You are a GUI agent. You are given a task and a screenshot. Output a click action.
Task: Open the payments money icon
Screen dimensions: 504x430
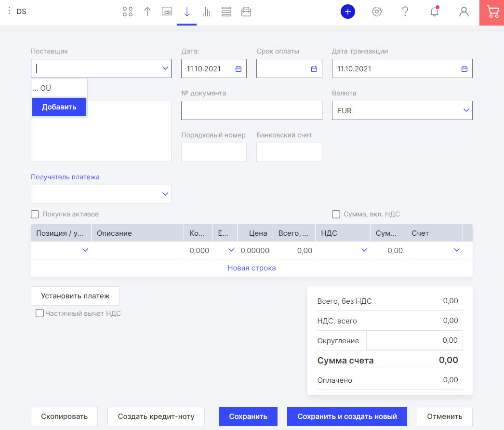[167, 12]
